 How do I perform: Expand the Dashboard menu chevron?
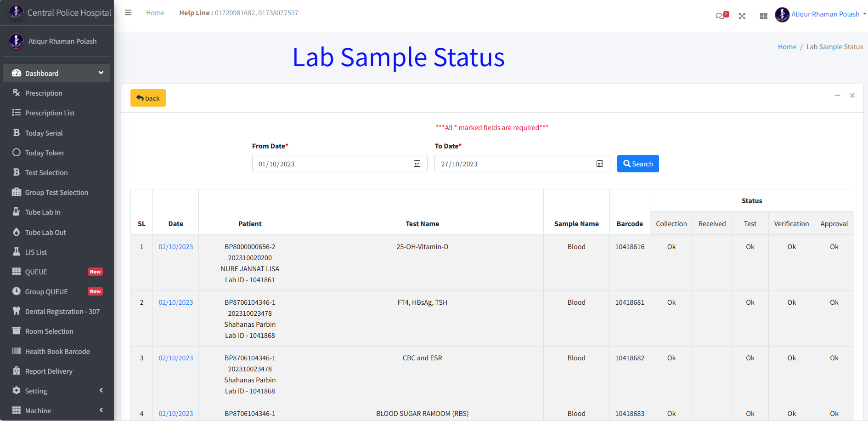101,73
